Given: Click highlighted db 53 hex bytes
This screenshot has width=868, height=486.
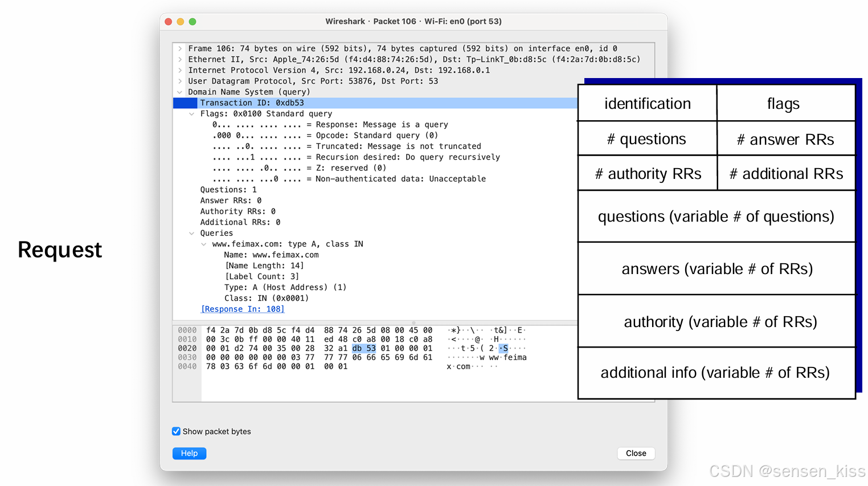Looking at the screenshot, I should [364, 348].
